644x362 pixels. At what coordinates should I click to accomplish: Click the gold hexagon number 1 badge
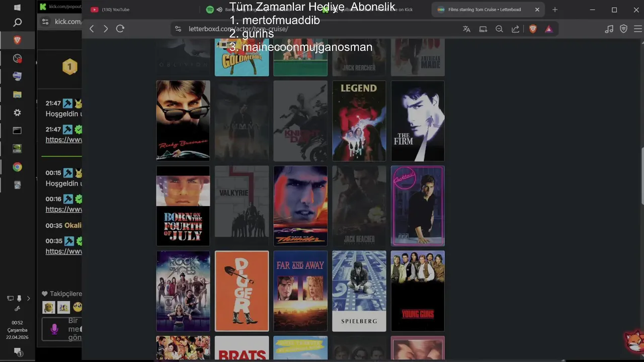coord(69,66)
